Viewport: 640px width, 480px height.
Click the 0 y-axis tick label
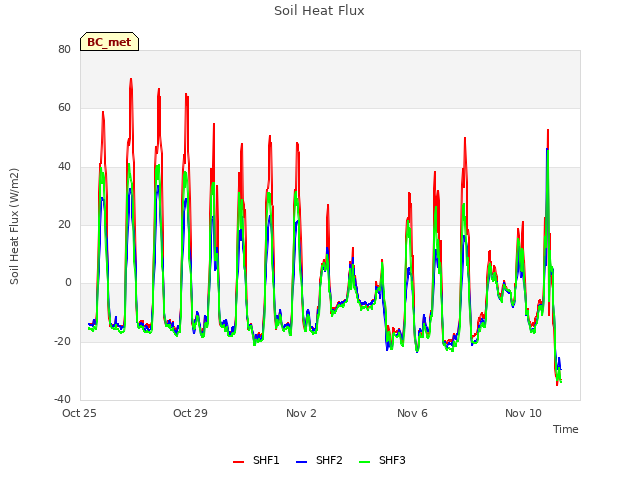68,283
